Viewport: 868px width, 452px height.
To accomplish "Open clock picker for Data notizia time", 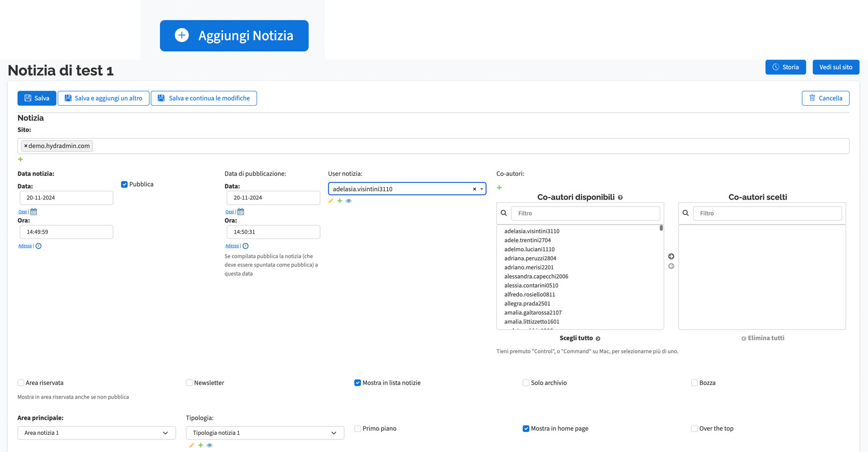I will [x=38, y=246].
